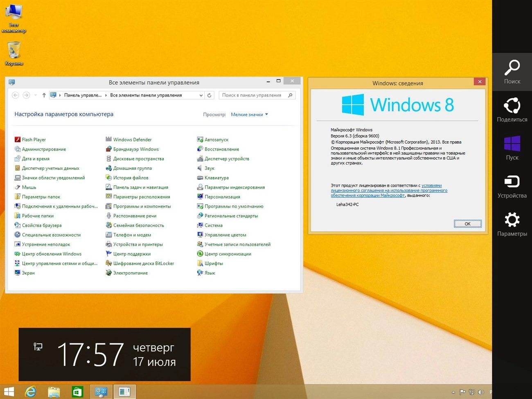Click Все элементы панели управления breadcrumb
The image size is (532, 399).
[146, 95]
